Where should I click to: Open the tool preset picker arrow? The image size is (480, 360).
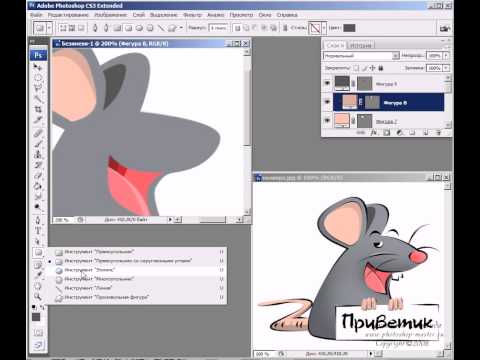49,28
